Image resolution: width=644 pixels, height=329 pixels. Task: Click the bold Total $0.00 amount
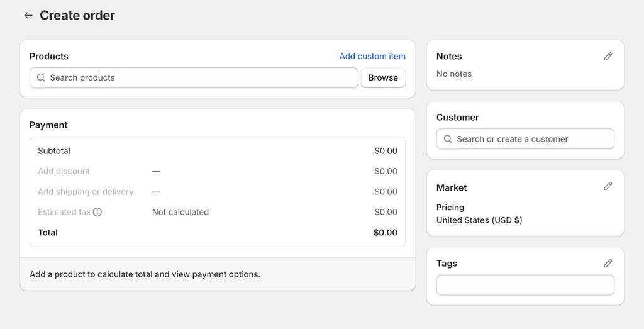386,233
